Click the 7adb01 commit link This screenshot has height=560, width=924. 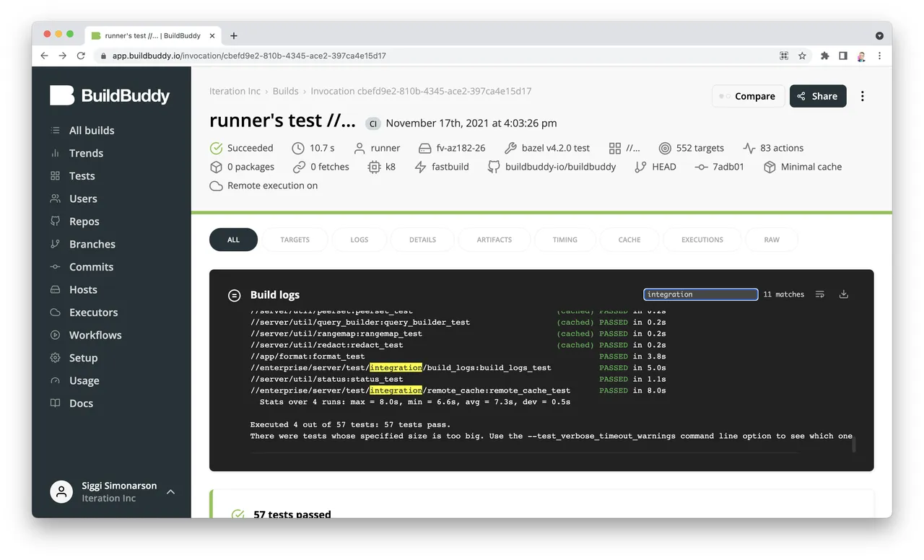[x=719, y=167]
